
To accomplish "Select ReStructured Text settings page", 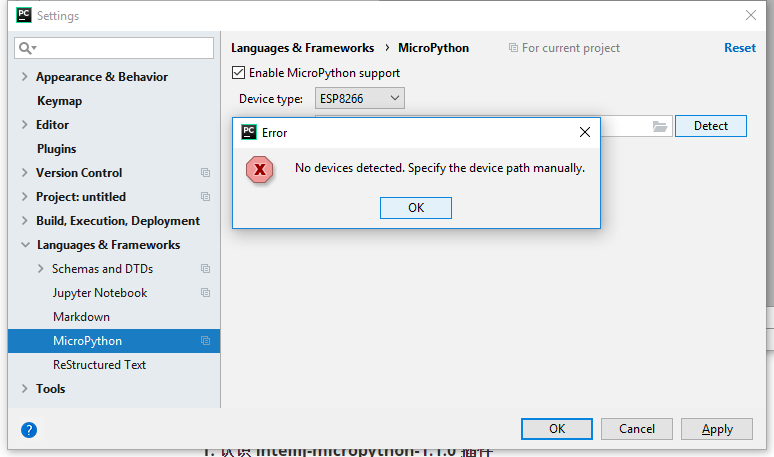I will tap(99, 365).
